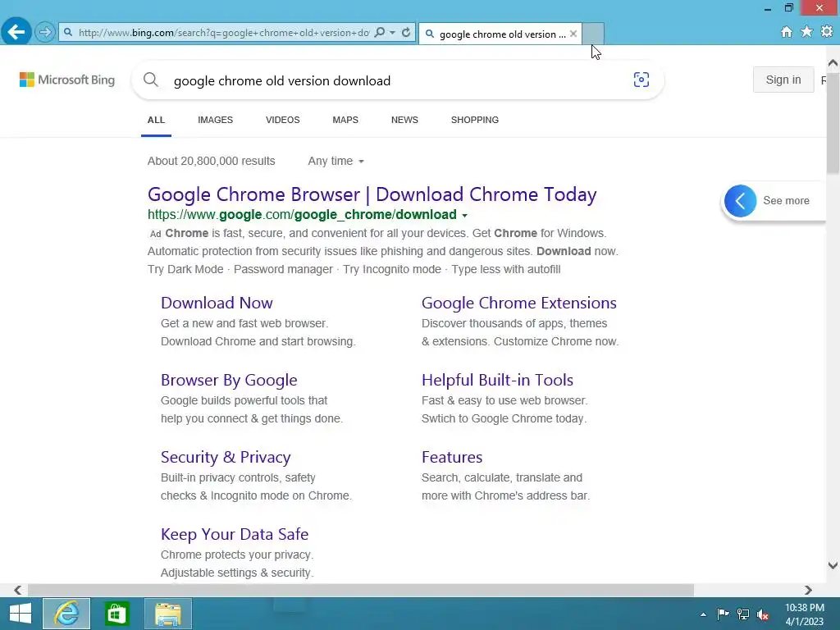Click the 'About 20,800,000 results' text
Viewport: 840px width, 630px height.
[x=211, y=162]
